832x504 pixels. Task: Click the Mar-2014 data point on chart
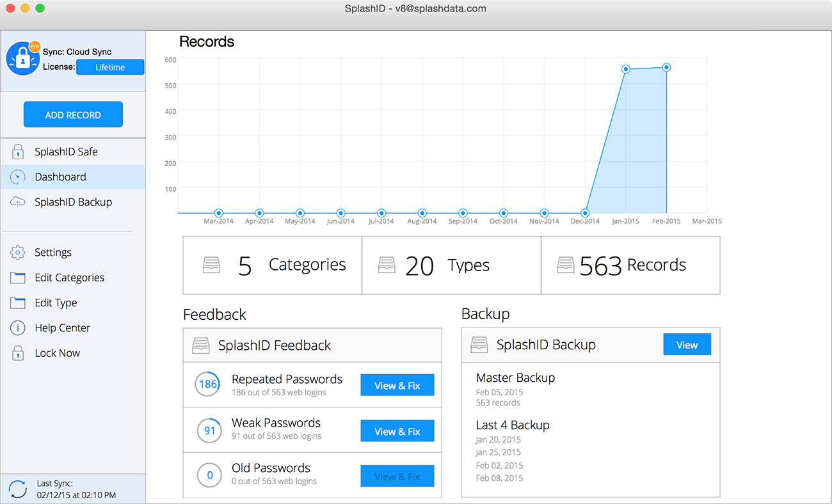point(219,213)
